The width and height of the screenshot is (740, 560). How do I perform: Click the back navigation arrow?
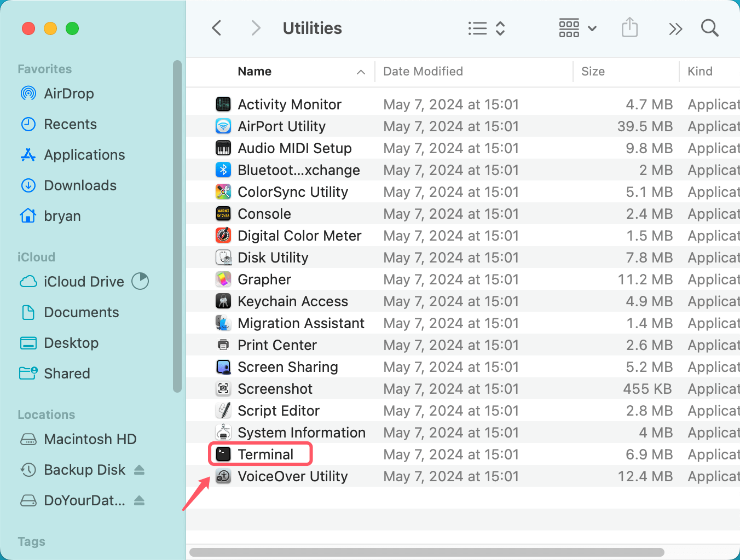coord(216,28)
